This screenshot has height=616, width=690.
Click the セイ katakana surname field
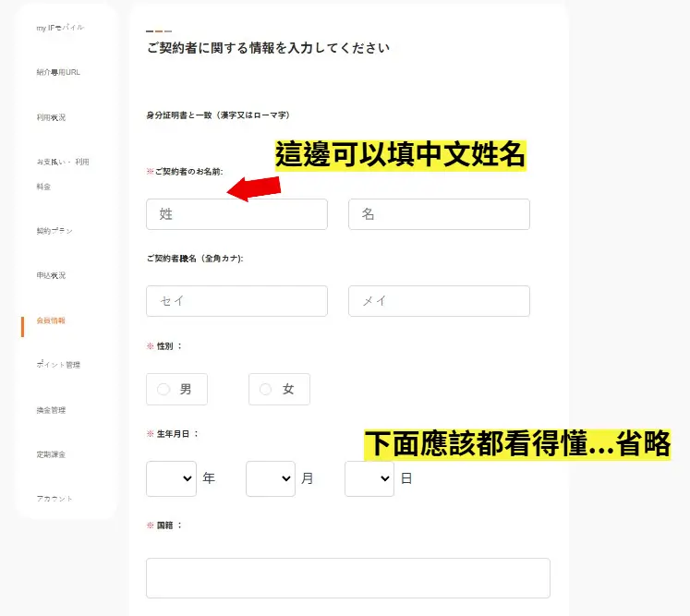coord(236,301)
